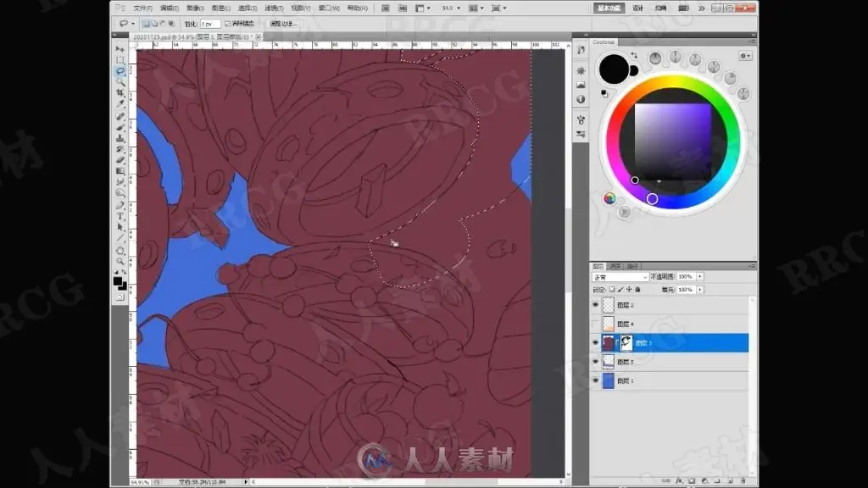868x488 pixels.
Task: Open the layer blend mode dropdown 正常
Action: pos(620,277)
